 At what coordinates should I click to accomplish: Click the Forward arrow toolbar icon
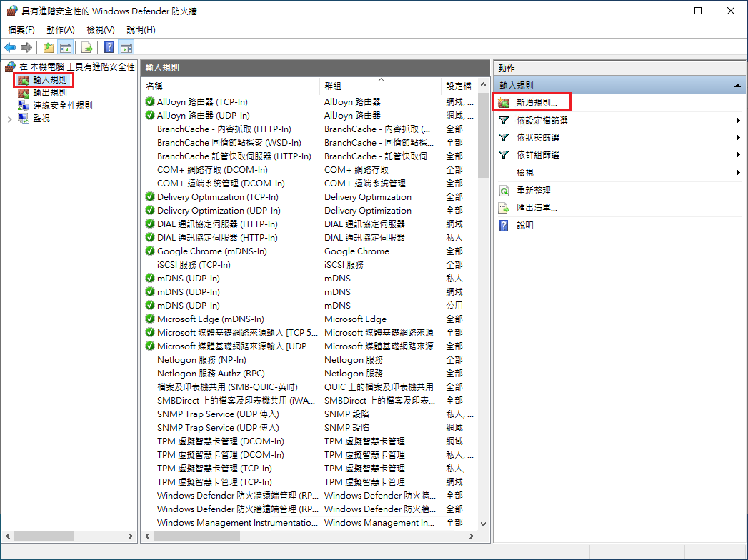tap(26, 47)
